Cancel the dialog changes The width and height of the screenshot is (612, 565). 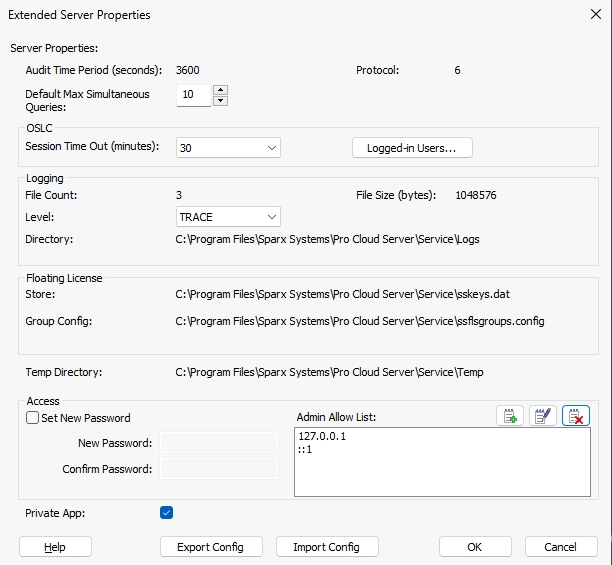click(560, 547)
